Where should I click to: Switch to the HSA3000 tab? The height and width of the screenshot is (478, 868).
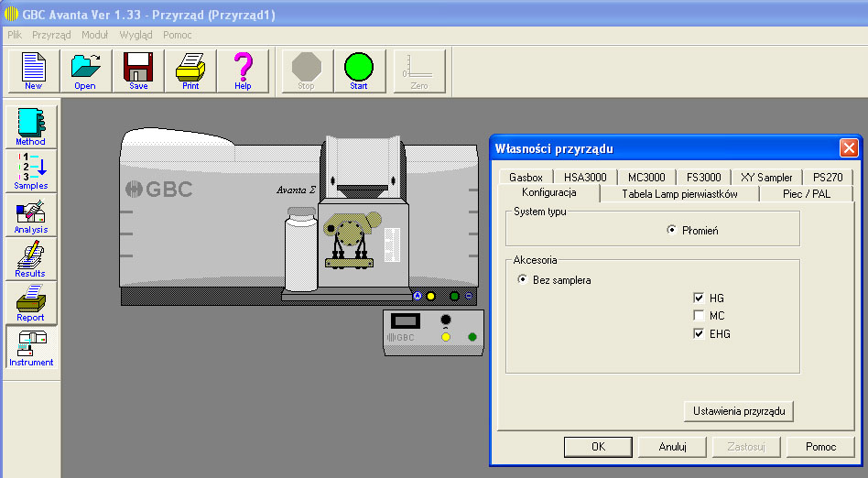click(x=585, y=178)
